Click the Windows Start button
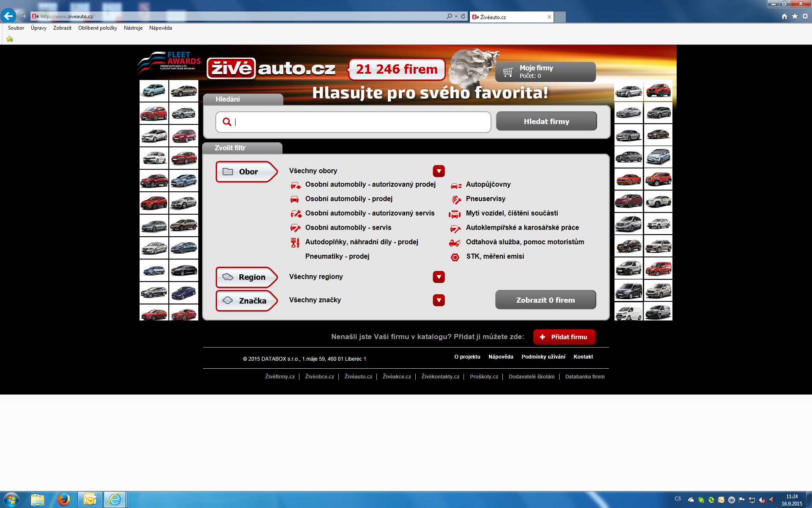The width and height of the screenshot is (812, 508). [11, 500]
